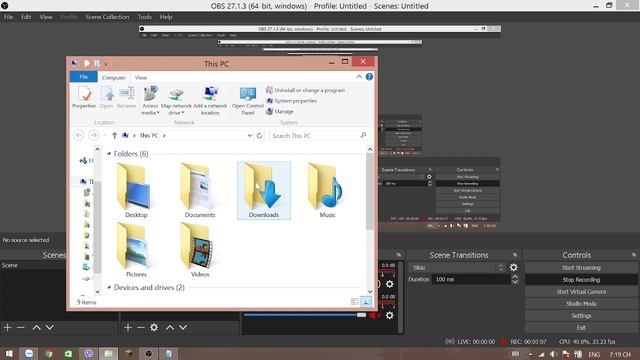Screen dimensions: 640x360
Task: Click Start Streaming
Action: click(x=581, y=268)
